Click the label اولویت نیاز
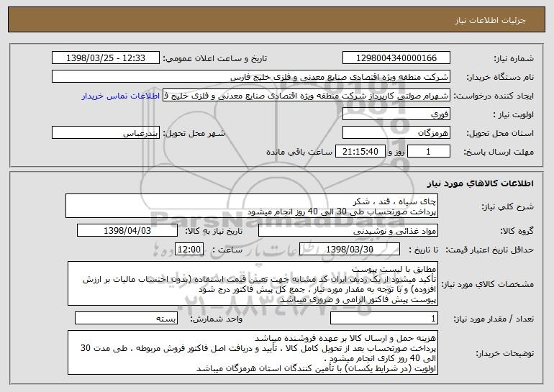This screenshot has height=392, width=554. coord(514,115)
